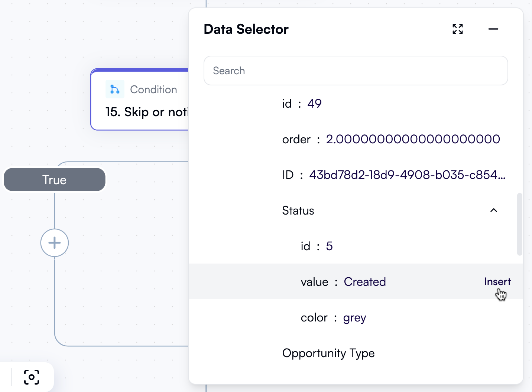This screenshot has width=532, height=392.
Task: Select the True branch label
Action: click(54, 180)
